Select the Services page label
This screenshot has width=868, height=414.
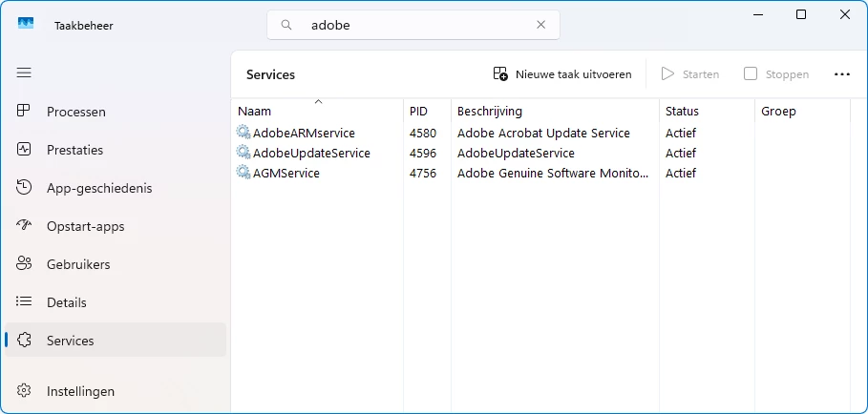[x=71, y=341]
